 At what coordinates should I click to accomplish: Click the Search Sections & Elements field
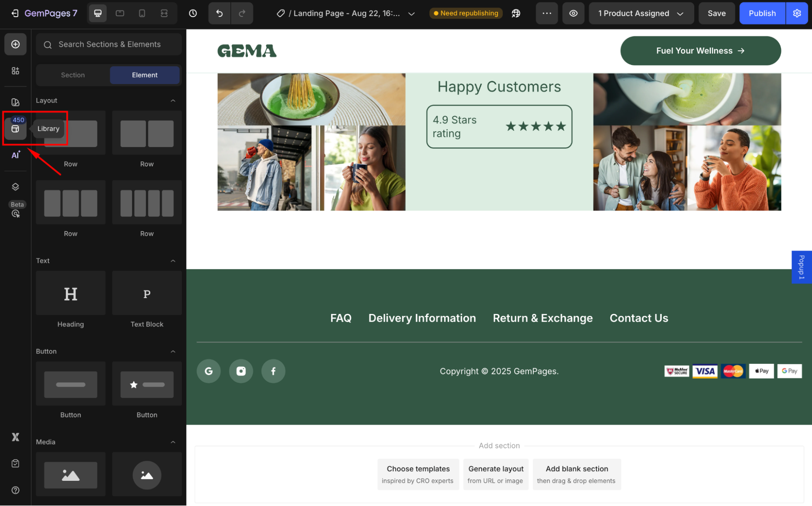tap(109, 44)
